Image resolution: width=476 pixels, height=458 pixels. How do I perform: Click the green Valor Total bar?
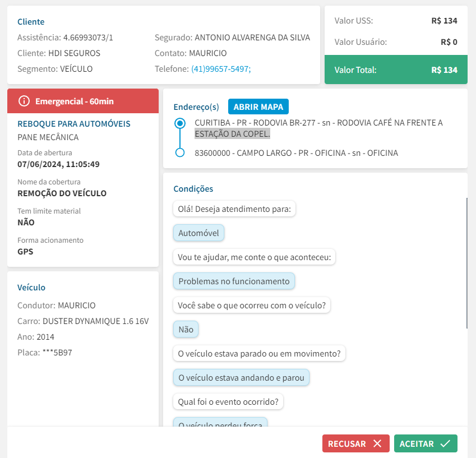[x=396, y=70]
